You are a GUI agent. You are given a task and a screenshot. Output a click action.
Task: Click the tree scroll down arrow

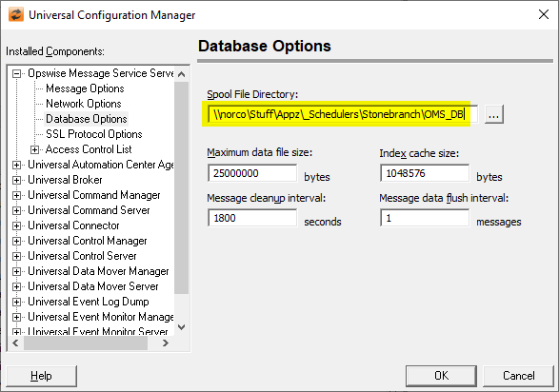(x=182, y=327)
